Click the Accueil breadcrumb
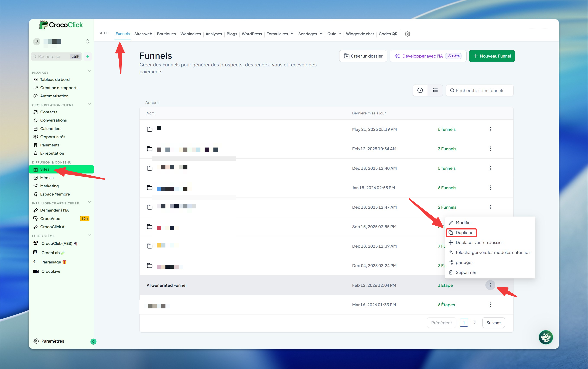Viewport: 588px width, 369px height. coord(152,103)
